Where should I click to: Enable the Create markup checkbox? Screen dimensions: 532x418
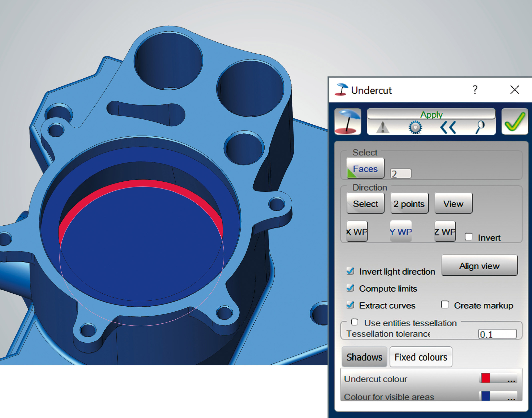tap(445, 305)
